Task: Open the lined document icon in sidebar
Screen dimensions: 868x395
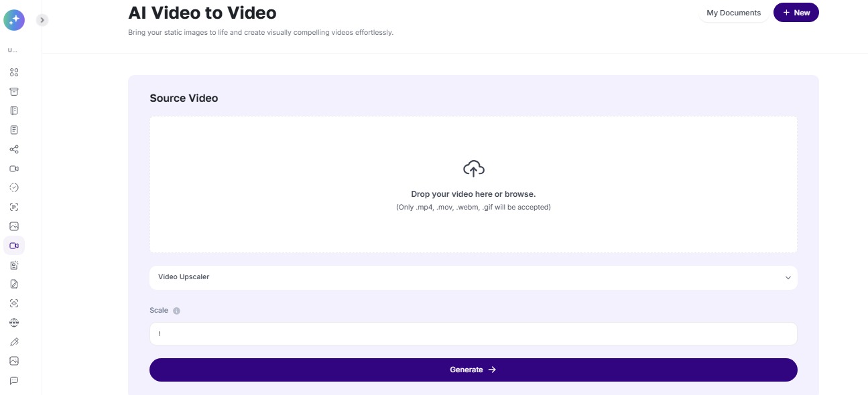Action: (x=14, y=130)
